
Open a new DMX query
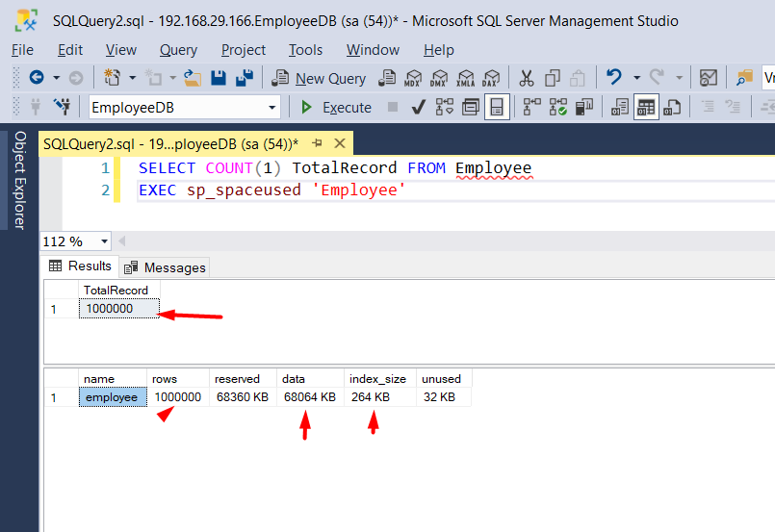(x=438, y=78)
